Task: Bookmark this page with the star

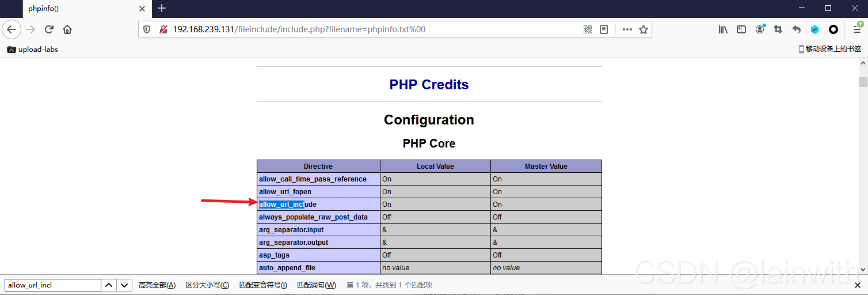Action: point(644,29)
